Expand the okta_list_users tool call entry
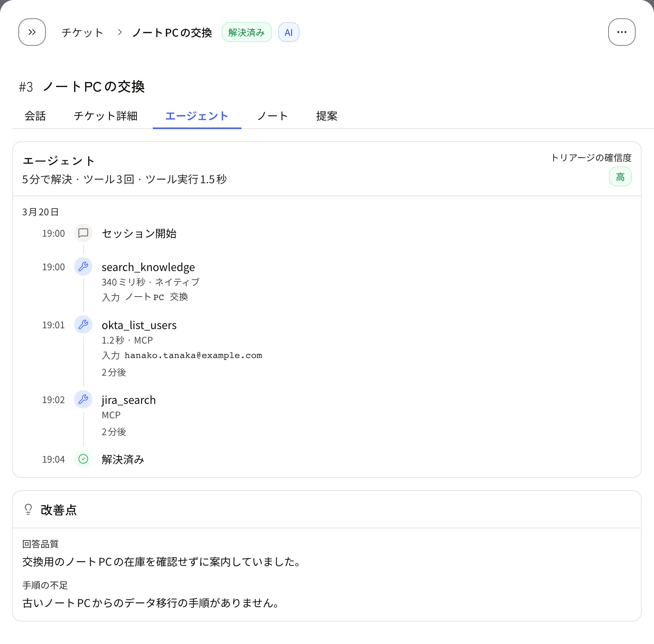The width and height of the screenshot is (654, 644). [139, 325]
